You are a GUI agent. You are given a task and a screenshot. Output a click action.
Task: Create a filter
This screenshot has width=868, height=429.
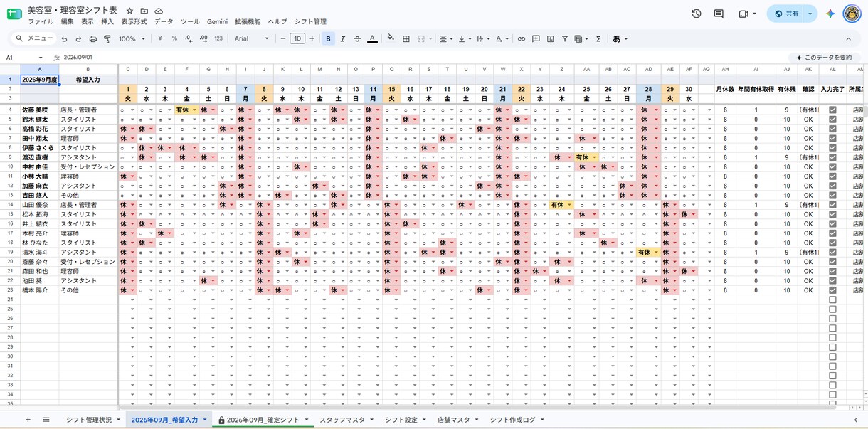[564, 39]
